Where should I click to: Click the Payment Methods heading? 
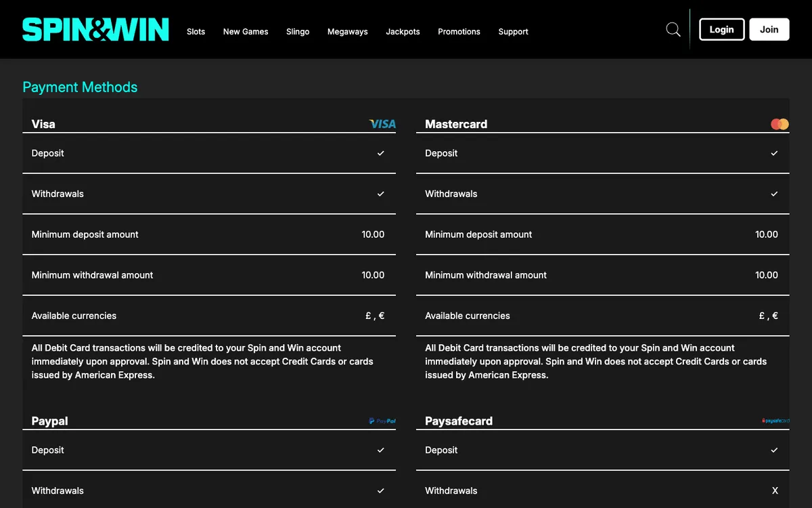click(x=80, y=87)
